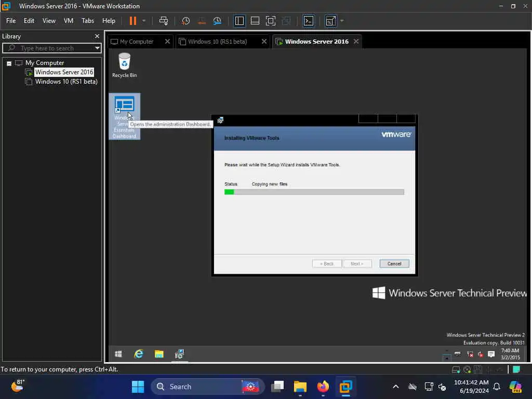Open File Explorer in the guest taskbar
Screen dimensions: 532x399
(x=159, y=354)
